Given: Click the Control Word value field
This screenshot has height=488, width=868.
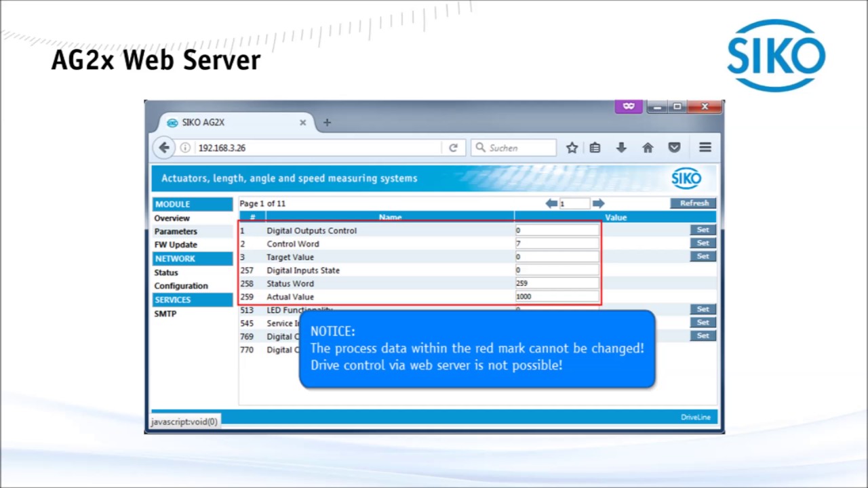Looking at the screenshot, I should [557, 243].
